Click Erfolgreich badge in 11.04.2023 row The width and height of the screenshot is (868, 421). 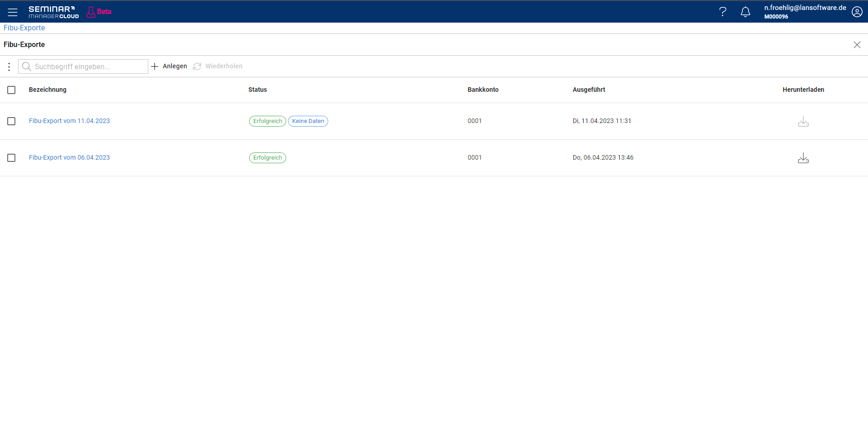tap(268, 121)
